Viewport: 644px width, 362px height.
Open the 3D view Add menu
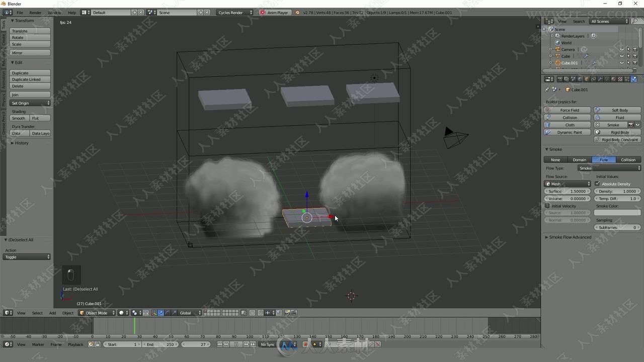[52, 313]
